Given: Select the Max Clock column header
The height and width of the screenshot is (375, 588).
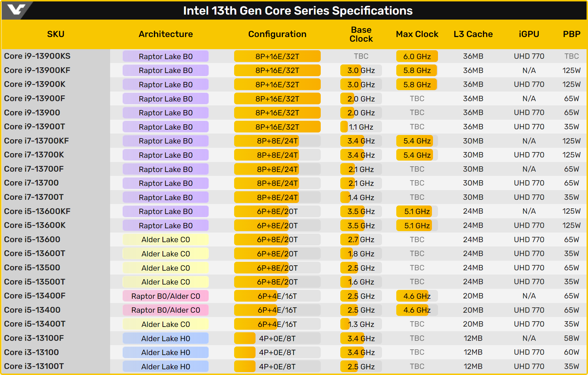Looking at the screenshot, I should [417, 34].
